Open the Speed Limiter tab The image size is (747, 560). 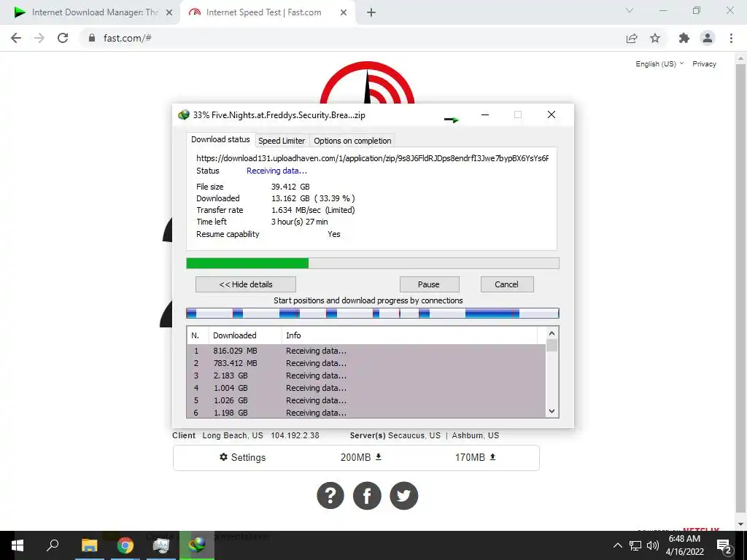[282, 141]
